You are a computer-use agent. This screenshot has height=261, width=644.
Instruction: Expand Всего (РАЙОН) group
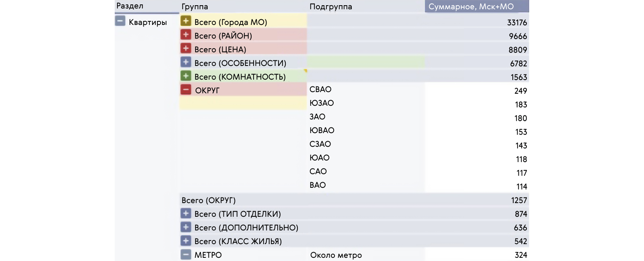click(x=186, y=35)
